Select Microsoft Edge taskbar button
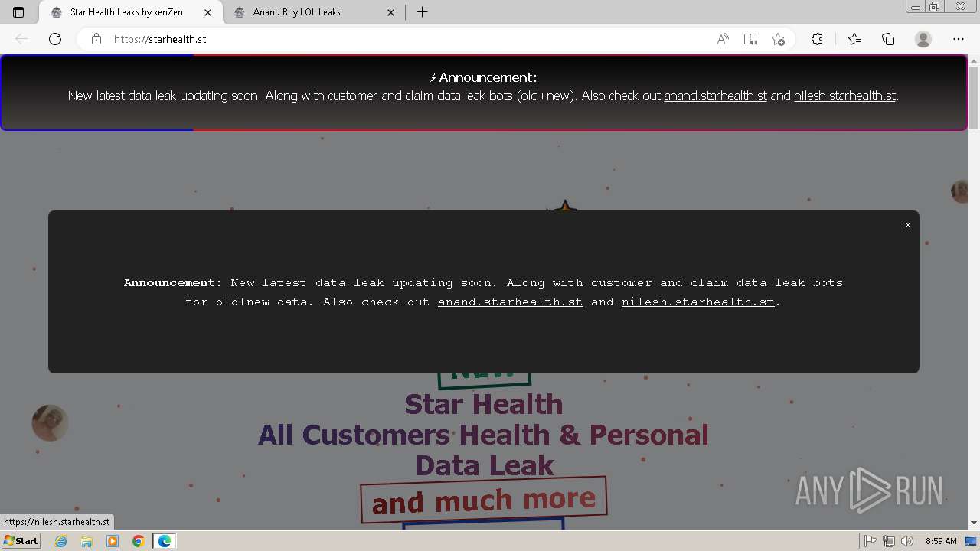The height and width of the screenshot is (551, 980). point(165,541)
